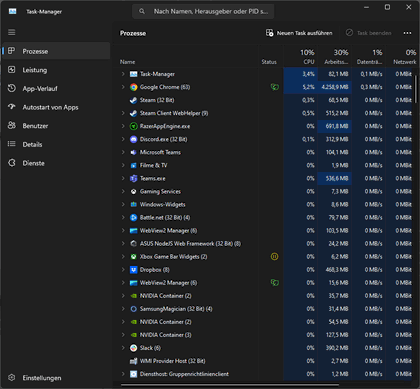Image resolution: width=420 pixels, height=389 pixels.
Task: Click the Gaming Services Xbox icon
Action: click(x=133, y=191)
